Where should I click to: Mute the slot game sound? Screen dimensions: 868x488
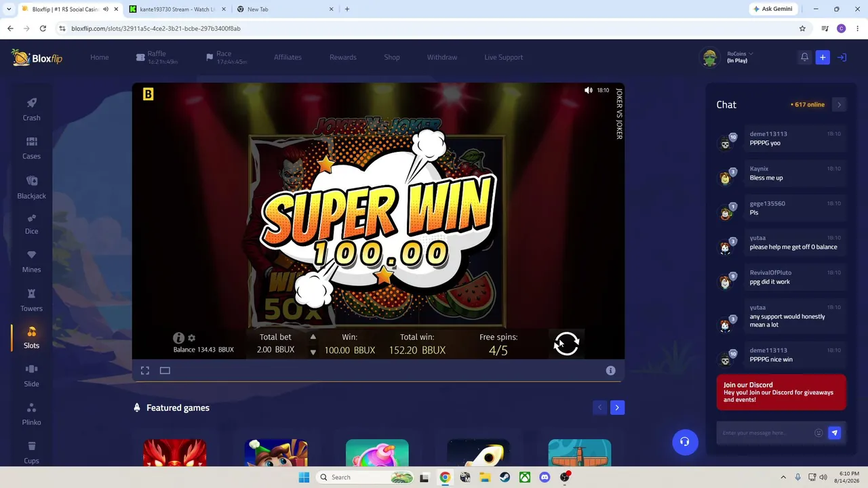click(588, 90)
